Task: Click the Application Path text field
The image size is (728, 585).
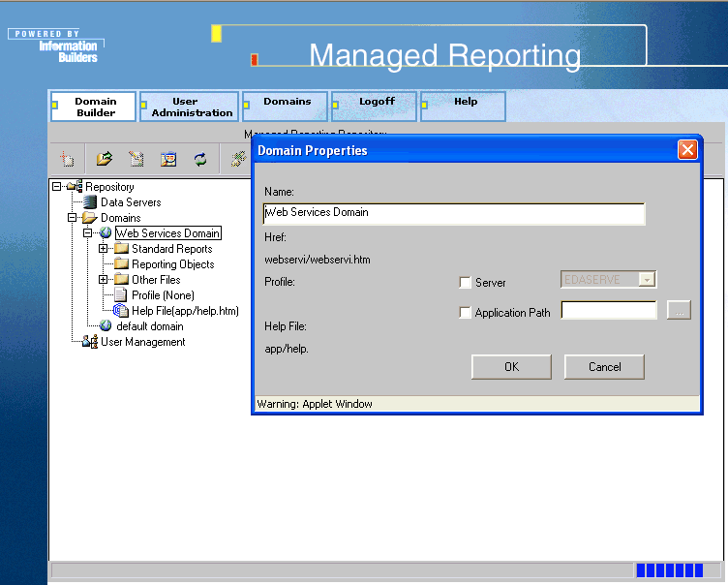Action: pyautogui.click(x=609, y=310)
